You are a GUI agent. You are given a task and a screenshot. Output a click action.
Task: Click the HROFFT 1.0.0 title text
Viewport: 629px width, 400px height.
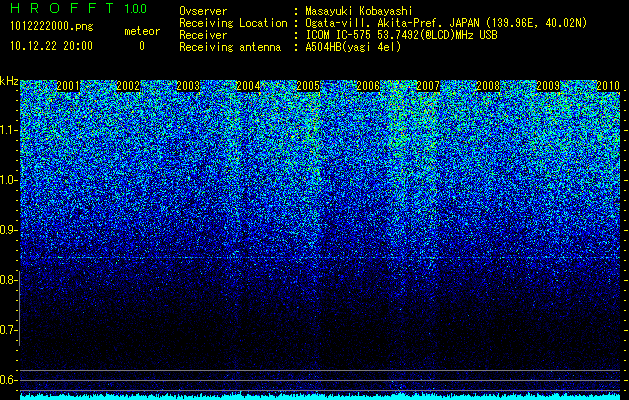tap(79, 8)
